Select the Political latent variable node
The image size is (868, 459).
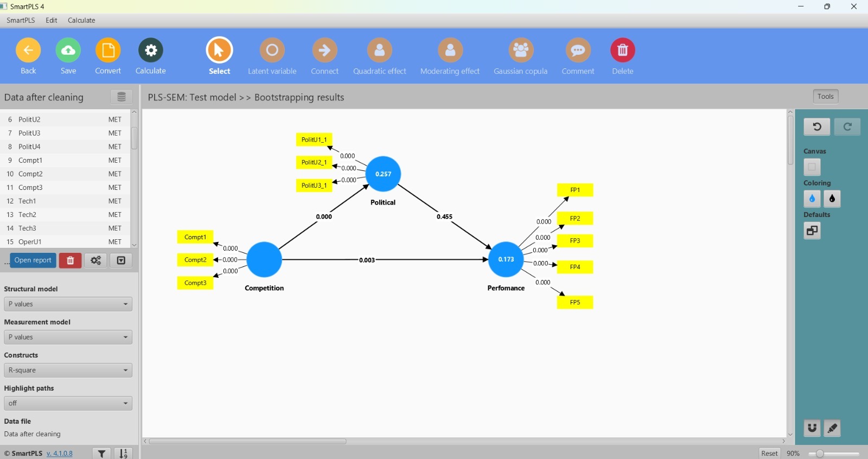[383, 174]
